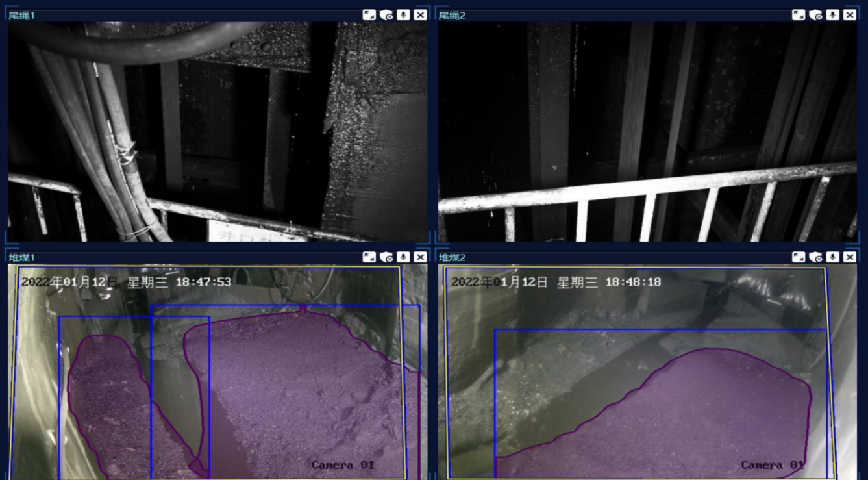
Task: Click the 堆煤1 panel title label
Action: 21,258
